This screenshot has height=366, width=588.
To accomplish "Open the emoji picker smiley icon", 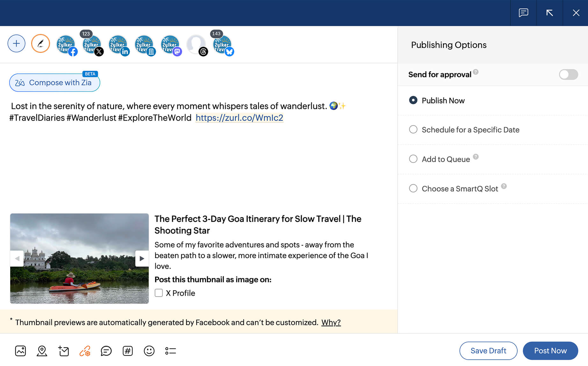I will tap(149, 351).
